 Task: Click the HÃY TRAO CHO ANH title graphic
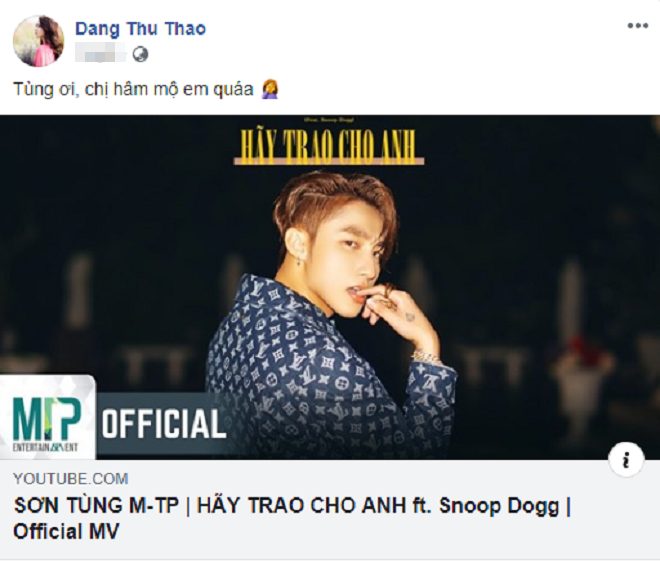[x=328, y=146]
